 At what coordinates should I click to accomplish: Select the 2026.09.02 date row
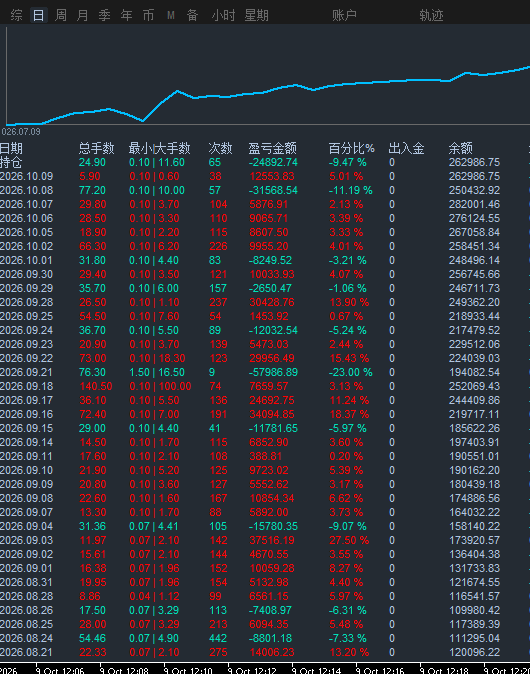(27, 555)
